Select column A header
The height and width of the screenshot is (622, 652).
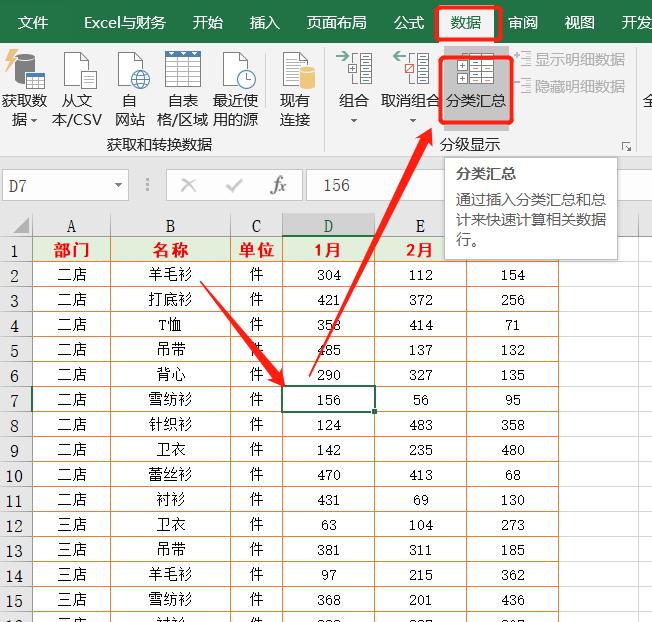coord(72,226)
